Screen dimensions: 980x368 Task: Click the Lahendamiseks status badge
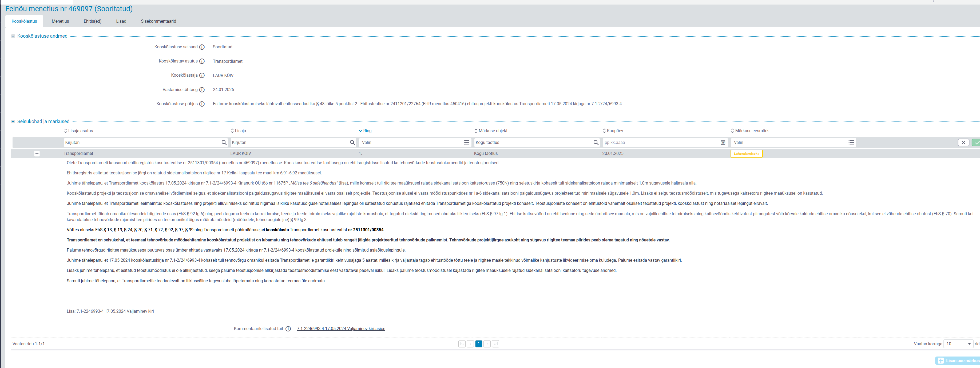(x=747, y=154)
